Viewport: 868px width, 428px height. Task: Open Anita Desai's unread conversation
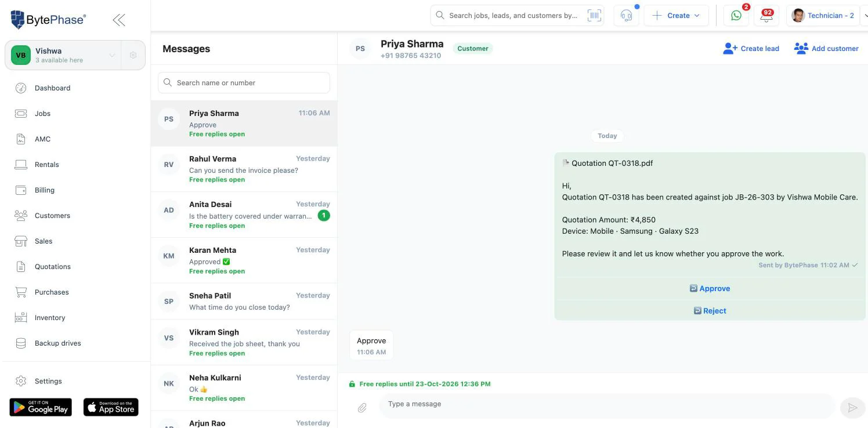click(x=244, y=215)
